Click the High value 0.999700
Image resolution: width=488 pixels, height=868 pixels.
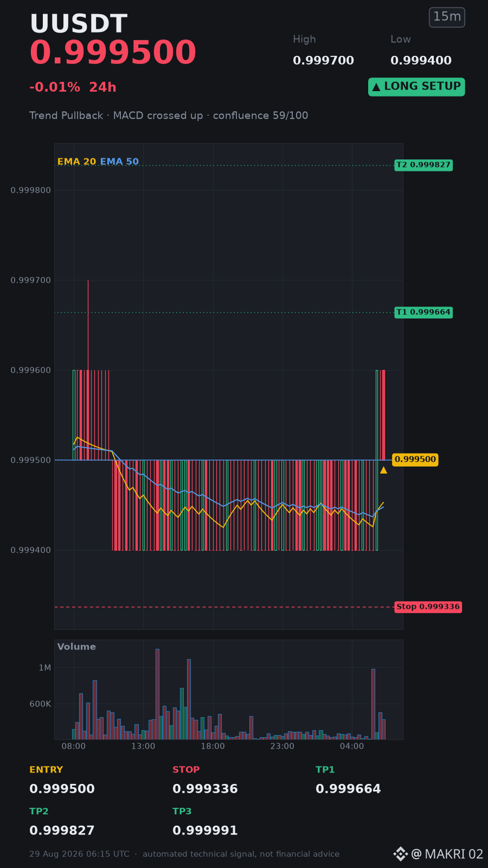tap(323, 61)
